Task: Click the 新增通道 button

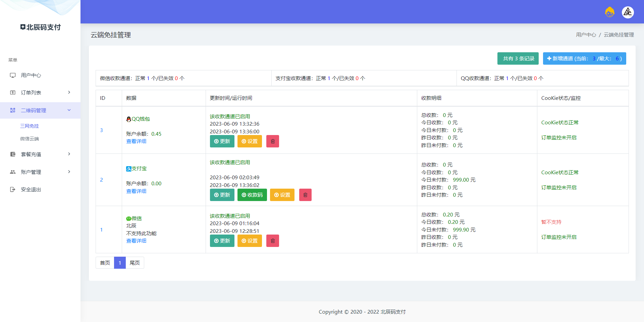Action: [x=584, y=59]
